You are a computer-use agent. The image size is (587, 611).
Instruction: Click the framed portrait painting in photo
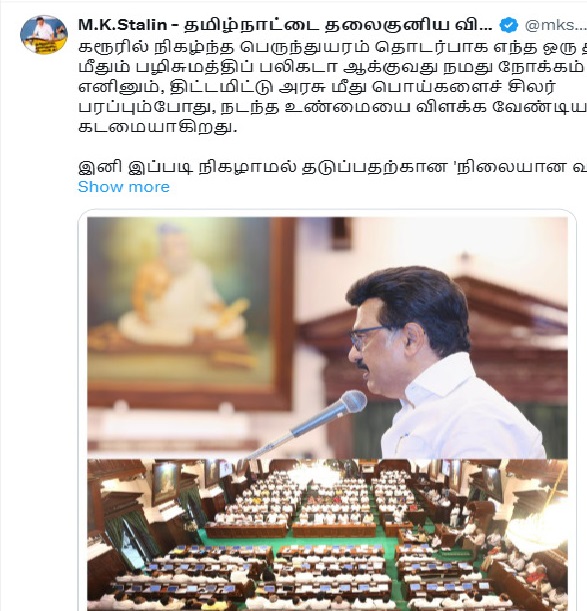click(x=191, y=312)
